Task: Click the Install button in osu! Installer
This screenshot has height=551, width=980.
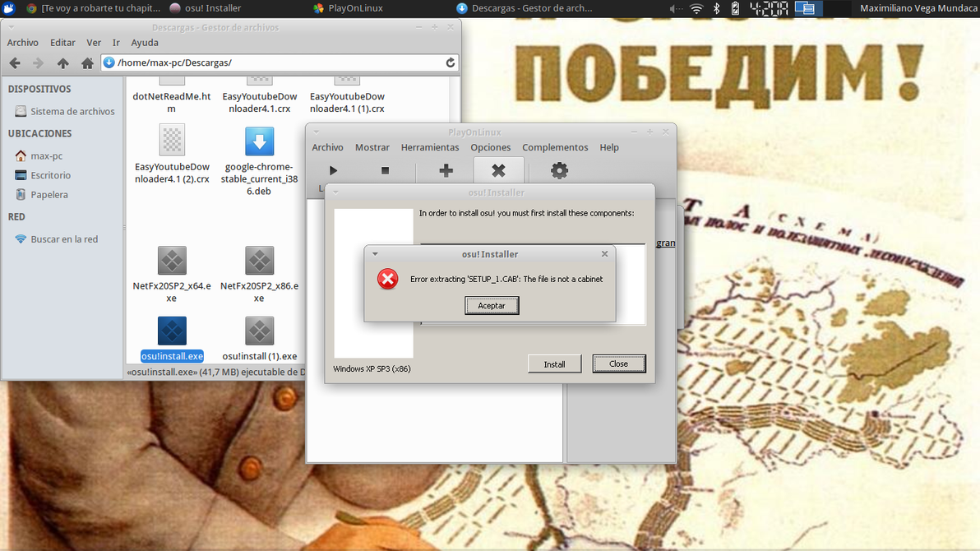Action: click(554, 364)
